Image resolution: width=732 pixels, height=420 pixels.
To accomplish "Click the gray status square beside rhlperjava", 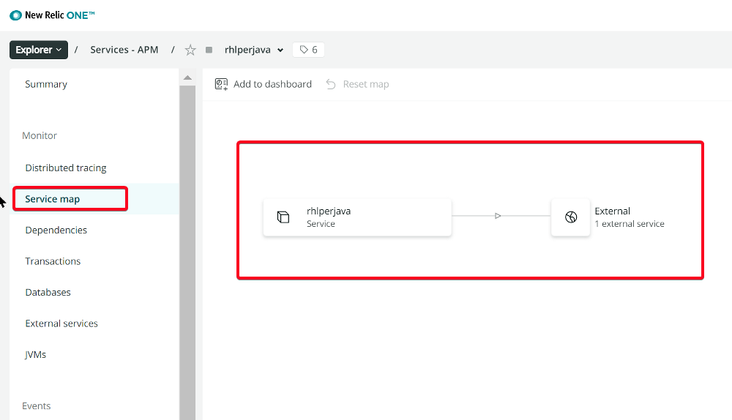I will coord(209,50).
